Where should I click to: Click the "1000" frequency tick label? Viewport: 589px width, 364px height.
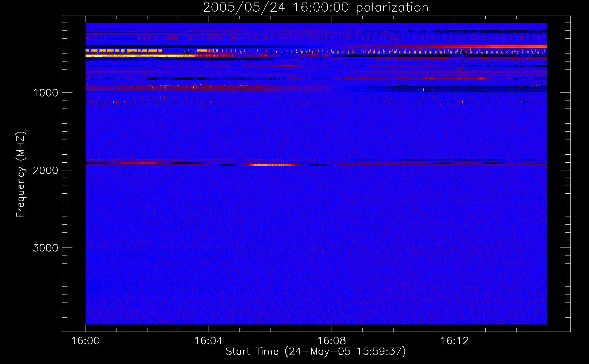[46, 93]
